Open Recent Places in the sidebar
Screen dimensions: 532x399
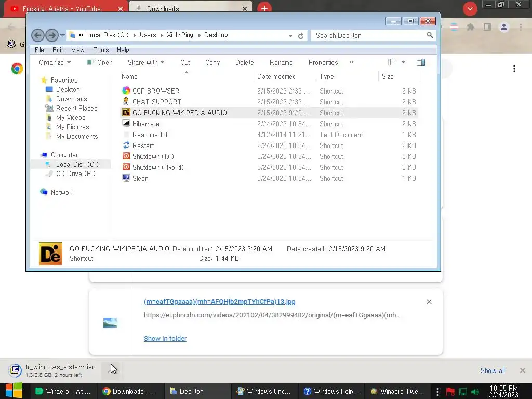point(76,108)
